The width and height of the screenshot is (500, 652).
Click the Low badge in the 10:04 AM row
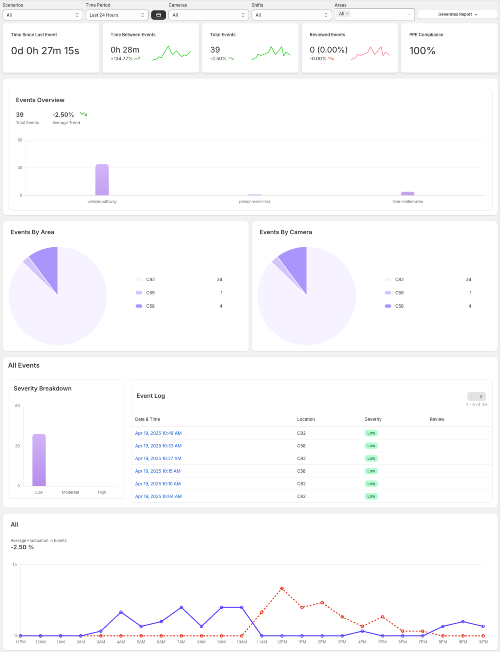pyautogui.click(x=371, y=496)
